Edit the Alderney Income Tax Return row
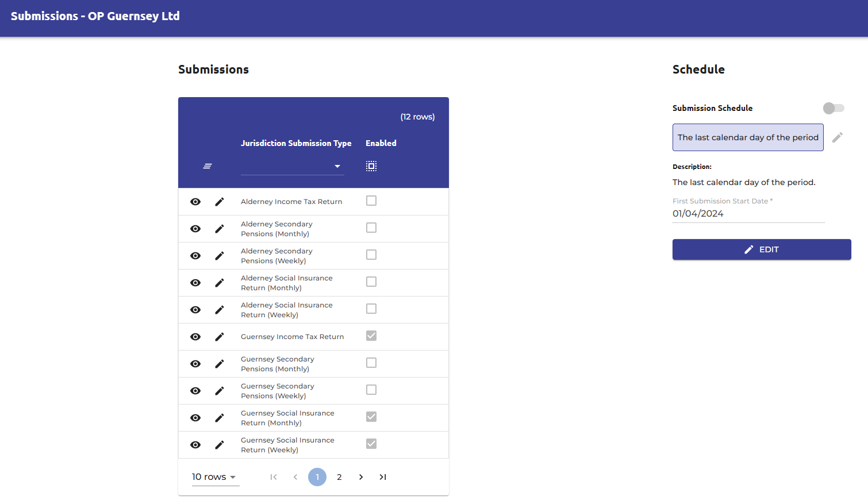The image size is (868, 500). tap(220, 202)
